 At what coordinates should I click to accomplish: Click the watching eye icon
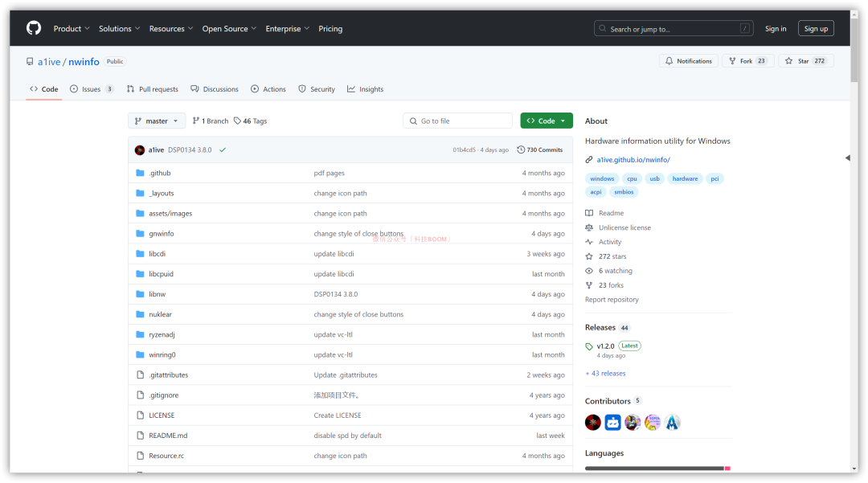[589, 271]
